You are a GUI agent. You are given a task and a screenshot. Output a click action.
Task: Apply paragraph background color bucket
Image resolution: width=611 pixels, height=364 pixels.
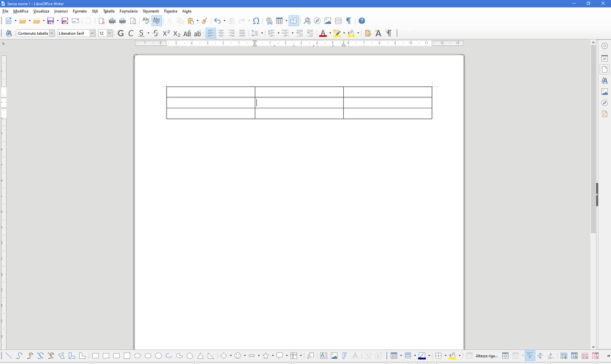point(351,33)
